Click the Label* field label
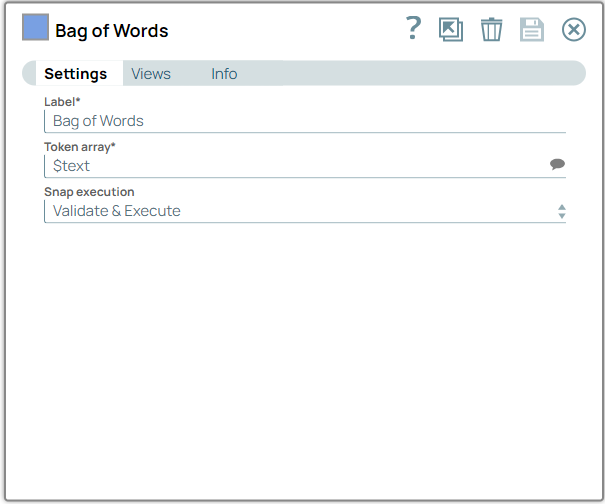Image resolution: width=605 pixels, height=504 pixels. point(62,102)
